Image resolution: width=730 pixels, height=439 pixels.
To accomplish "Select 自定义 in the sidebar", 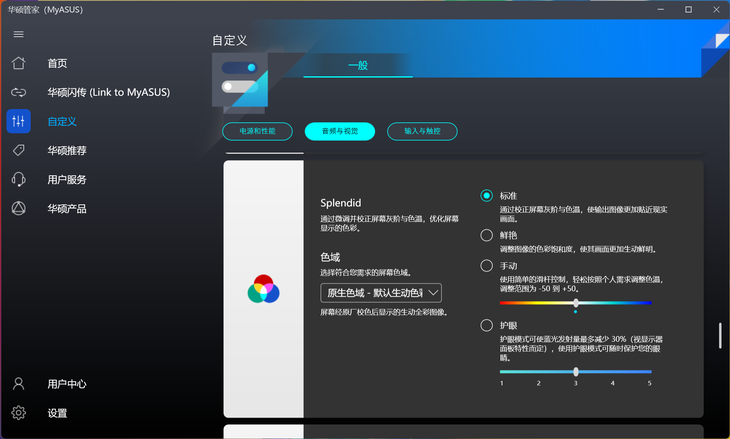I will [x=62, y=122].
